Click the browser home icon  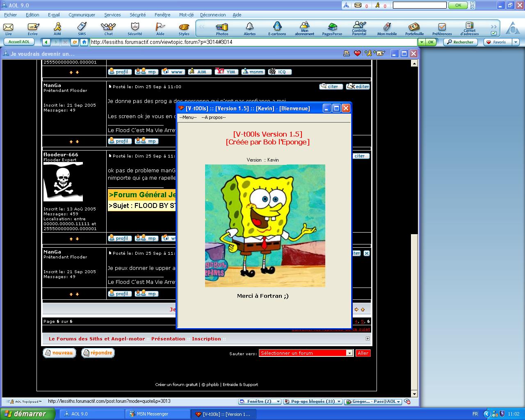click(x=84, y=42)
